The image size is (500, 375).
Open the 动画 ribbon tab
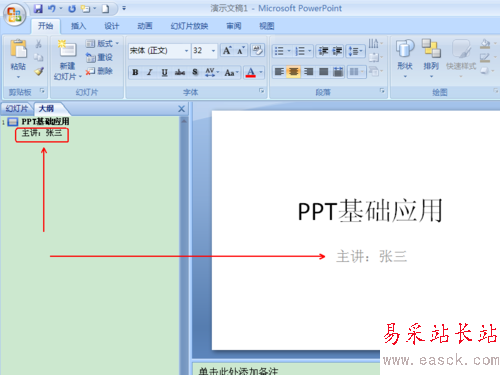(145, 26)
